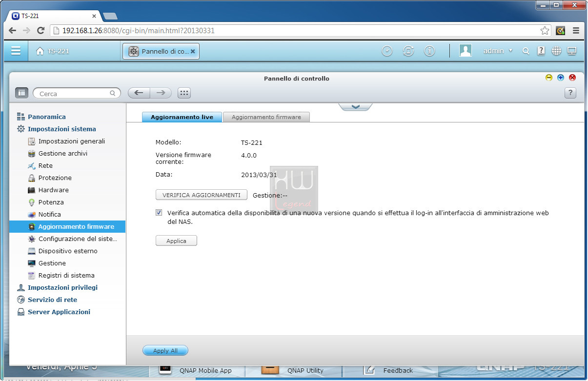Switch to the Aggiornamento firmware tab
The height and width of the screenshot is (381, 588).
point(266,117)
